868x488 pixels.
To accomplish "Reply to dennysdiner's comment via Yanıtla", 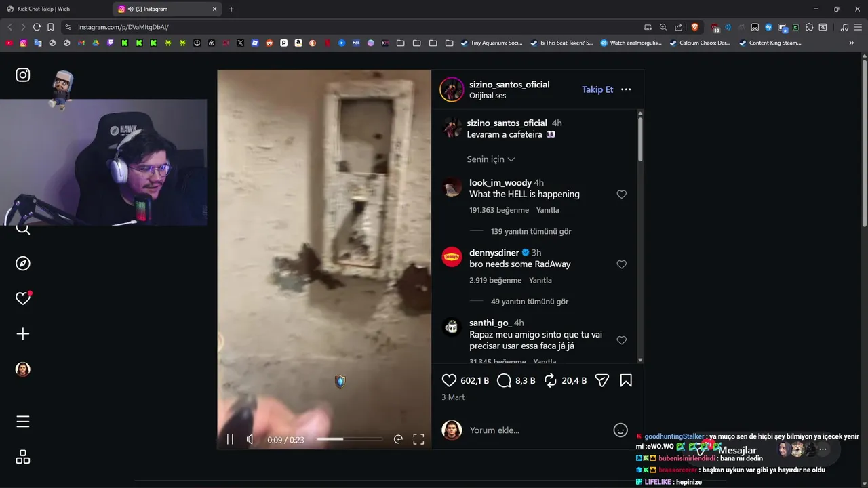I will [x=540, y=280].
